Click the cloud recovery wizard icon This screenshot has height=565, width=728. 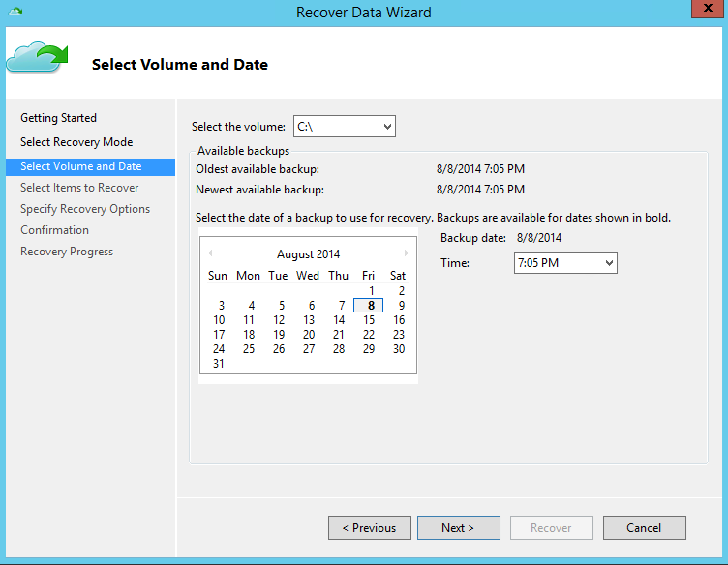click(x=37, y=56)
